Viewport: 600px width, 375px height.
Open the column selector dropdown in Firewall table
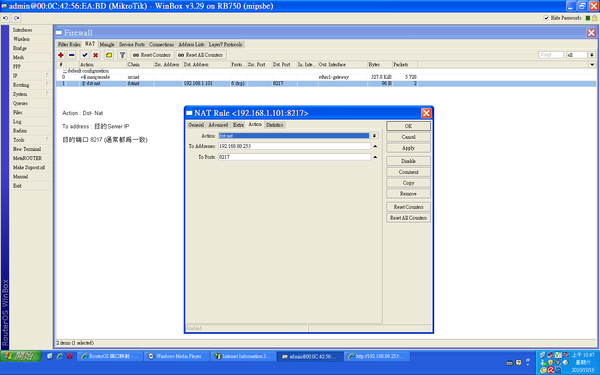[x=592, y=65]
